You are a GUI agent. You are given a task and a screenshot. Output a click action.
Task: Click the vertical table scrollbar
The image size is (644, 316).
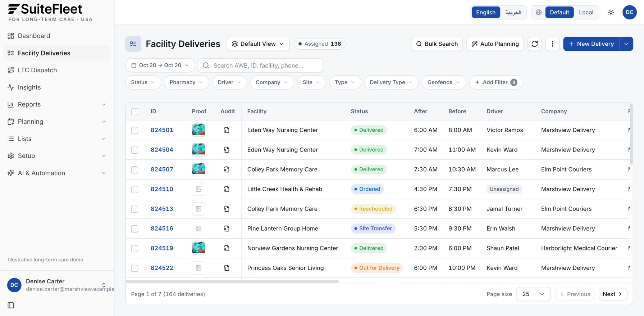[x=631, y=134]
